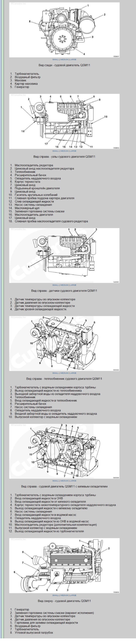Click 'Входной забортной воды в охладитель наддувочного воздуха'
Screen dimensions: 136x644
point(56,414)
